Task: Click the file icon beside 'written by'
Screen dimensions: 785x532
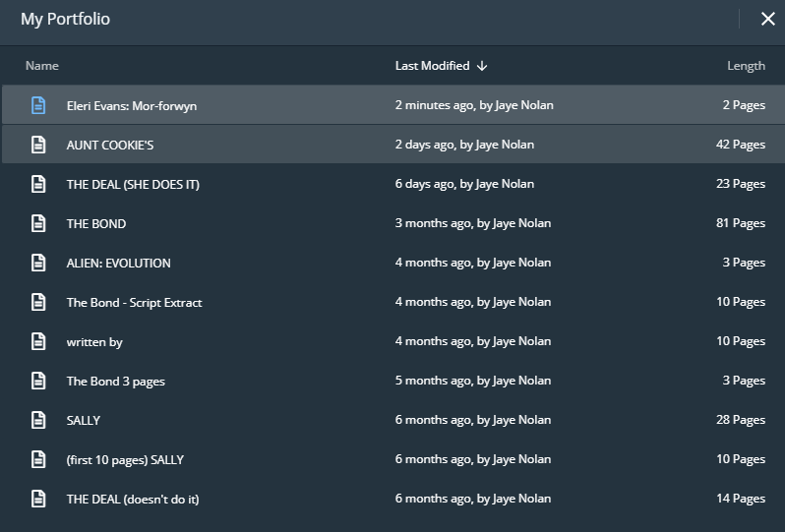Action: click(x=38, y=341)
